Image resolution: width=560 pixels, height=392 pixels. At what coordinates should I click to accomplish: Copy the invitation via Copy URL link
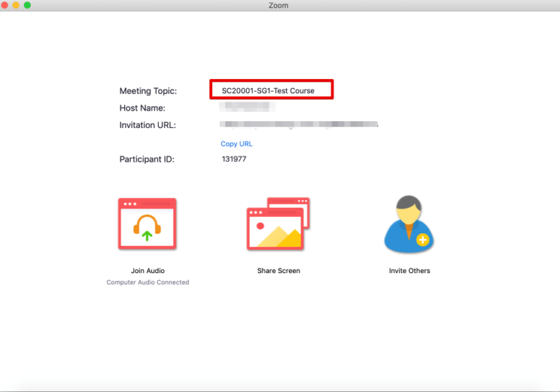click(237, 144)
